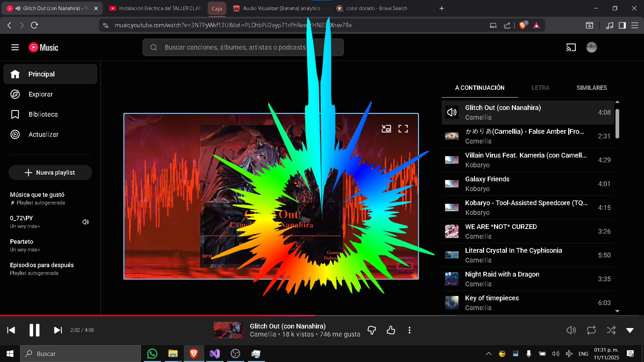Open the Pearteto playlist
The height and width of the screenshot is (362, 644).
coord(22,242)
